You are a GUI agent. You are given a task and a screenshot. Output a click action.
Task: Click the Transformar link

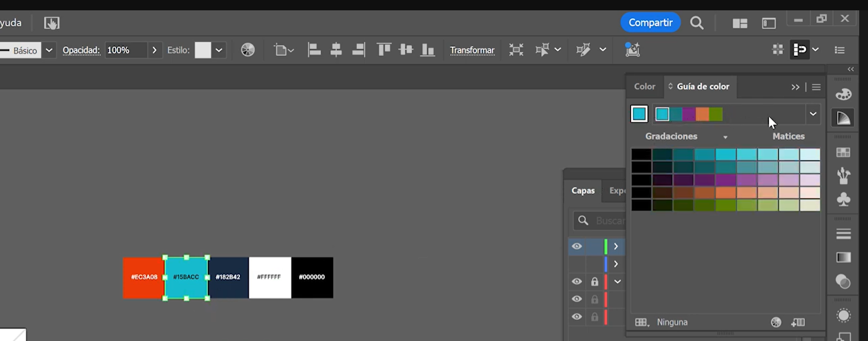pos(472,50)
